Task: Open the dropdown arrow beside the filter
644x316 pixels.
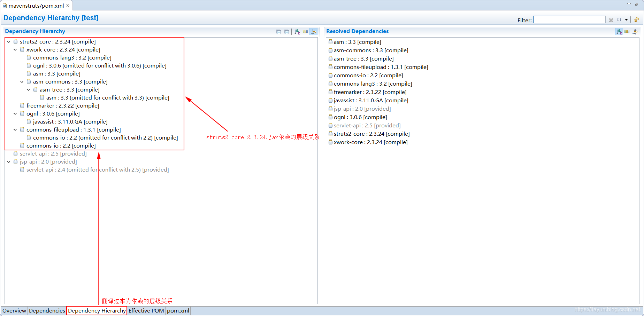Action: (x=626, y=20)
